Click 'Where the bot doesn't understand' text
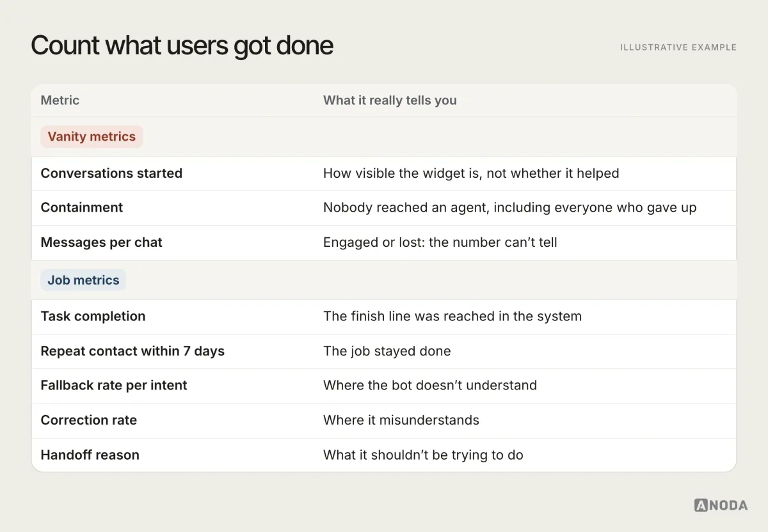 pyautogui.click(x=430, y=386)
